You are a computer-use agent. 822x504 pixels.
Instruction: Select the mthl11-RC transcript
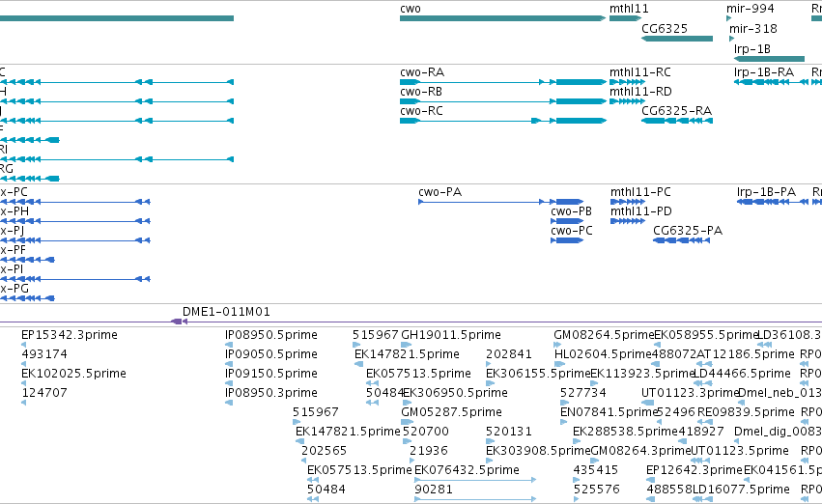[628, 82]
